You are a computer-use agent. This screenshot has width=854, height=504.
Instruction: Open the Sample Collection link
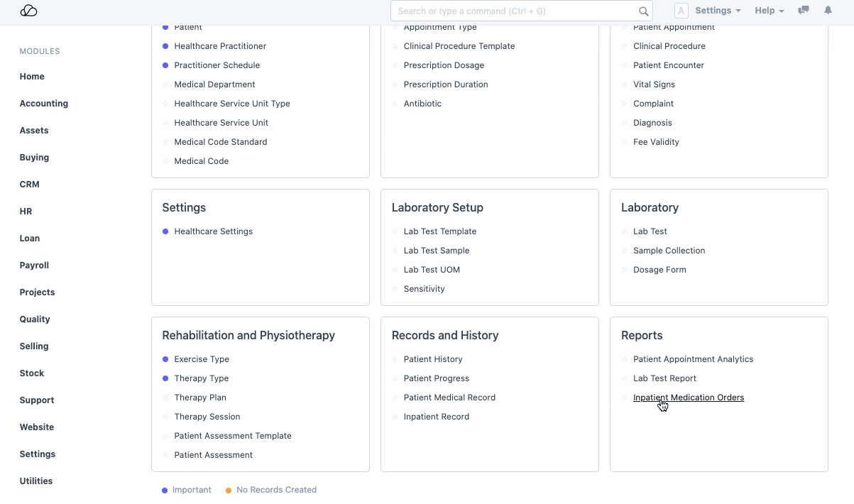pyautogui.click(x=669, y=251)
